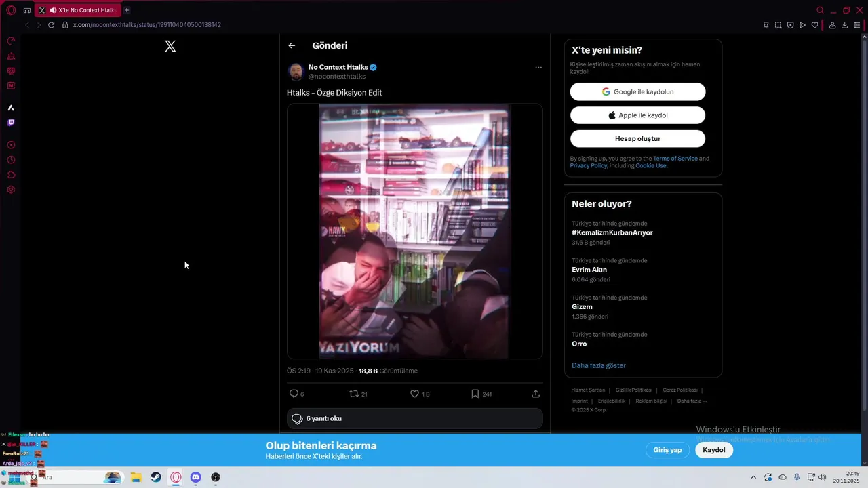Open the GX Corner gamepad icon
This screenshot has height=488, width=868.
tap(27, 10)
